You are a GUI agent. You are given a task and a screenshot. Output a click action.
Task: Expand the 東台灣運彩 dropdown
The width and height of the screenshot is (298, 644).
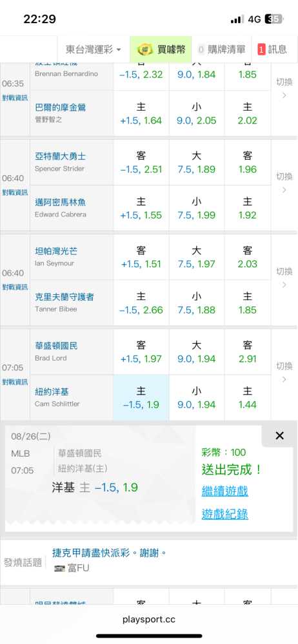click(x=94, y=50)
